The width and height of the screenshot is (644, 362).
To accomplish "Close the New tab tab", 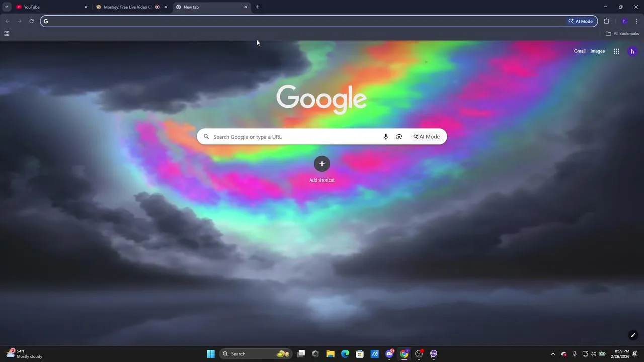I will (246, 7).
